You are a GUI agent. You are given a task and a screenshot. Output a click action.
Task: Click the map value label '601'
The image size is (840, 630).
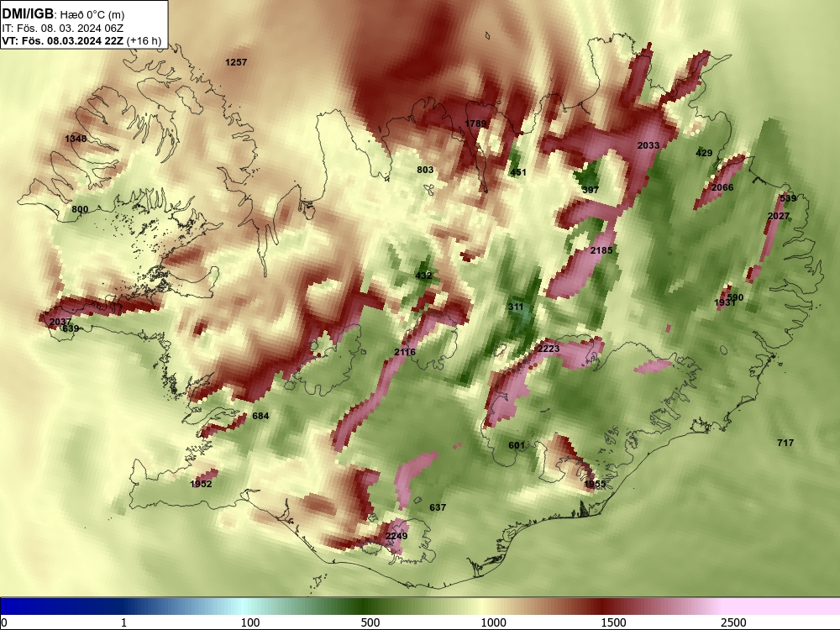pyautogui.click(x=517, y=445)
